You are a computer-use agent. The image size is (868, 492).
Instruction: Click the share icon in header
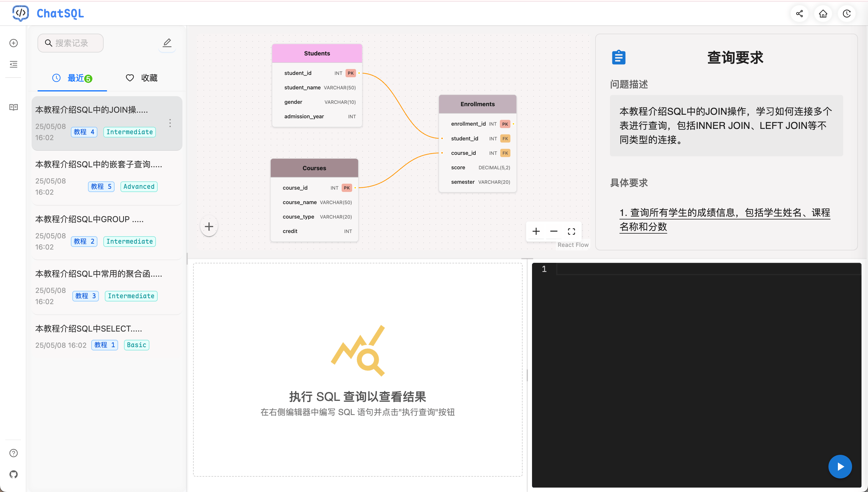coord(799,14)
